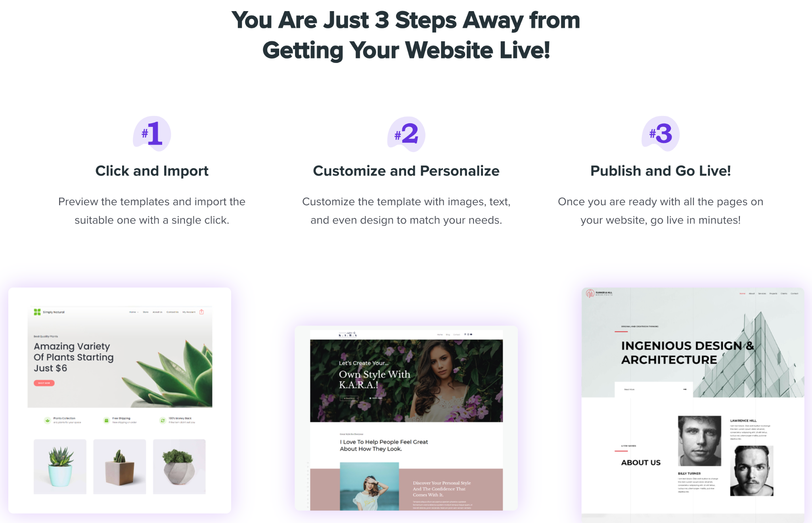Screen dimensions: 812x523
Task: Select the Publish and Go Live heading
Action: (661, 171)
